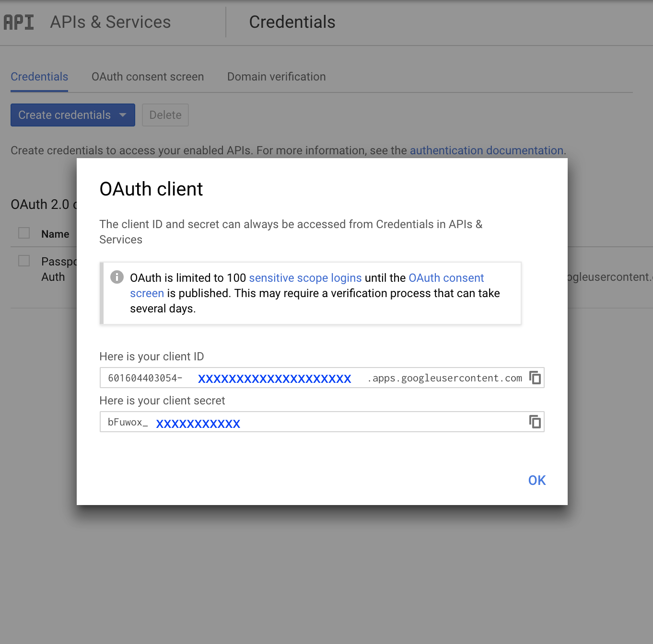
Task: Open the OAuth consent screen tab
Action: click(x=148, y=77)
